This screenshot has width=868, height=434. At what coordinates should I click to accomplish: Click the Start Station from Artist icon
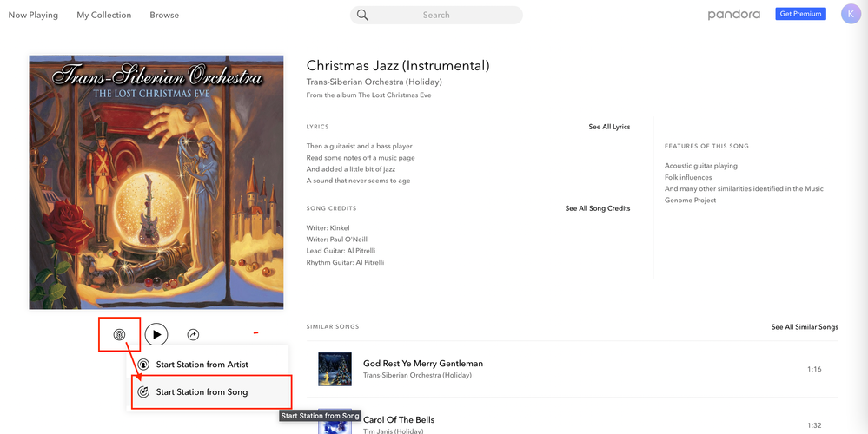tap(143, 365)
